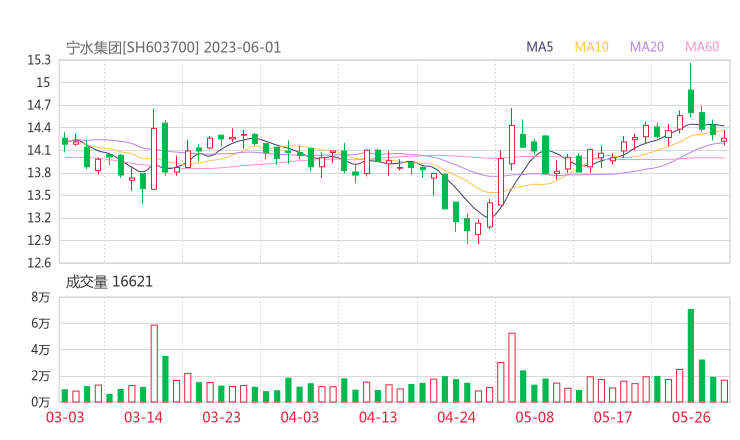Click the 14.4 price axis value
The height and width of the screenshot is (440, 740).
pos(39,128)
